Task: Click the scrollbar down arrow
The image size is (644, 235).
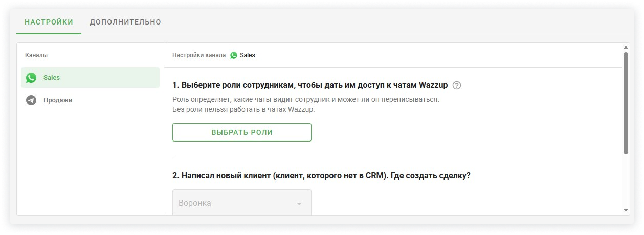Action: 626,210
